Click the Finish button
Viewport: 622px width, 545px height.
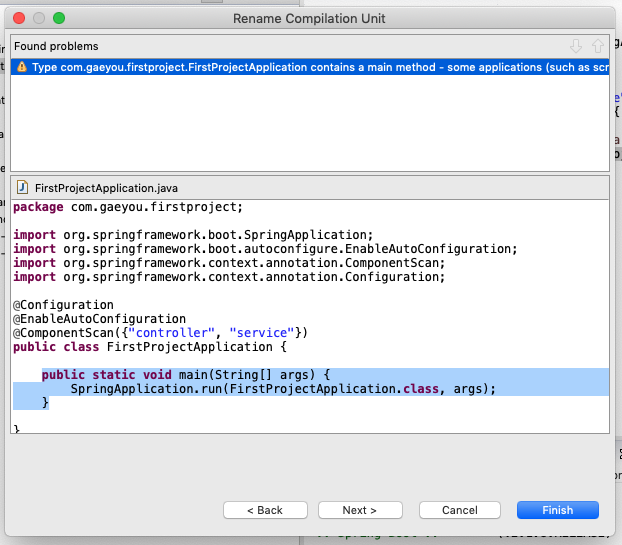(x=557, y=510)
